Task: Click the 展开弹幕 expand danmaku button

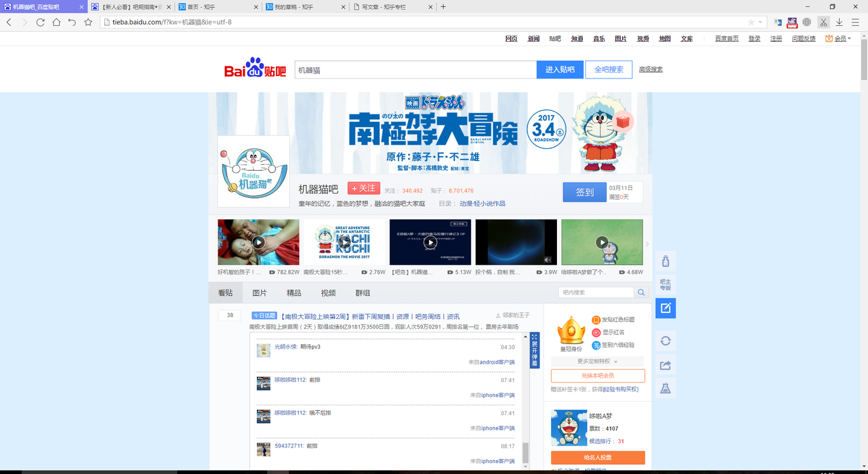Action: pos(534,350)
